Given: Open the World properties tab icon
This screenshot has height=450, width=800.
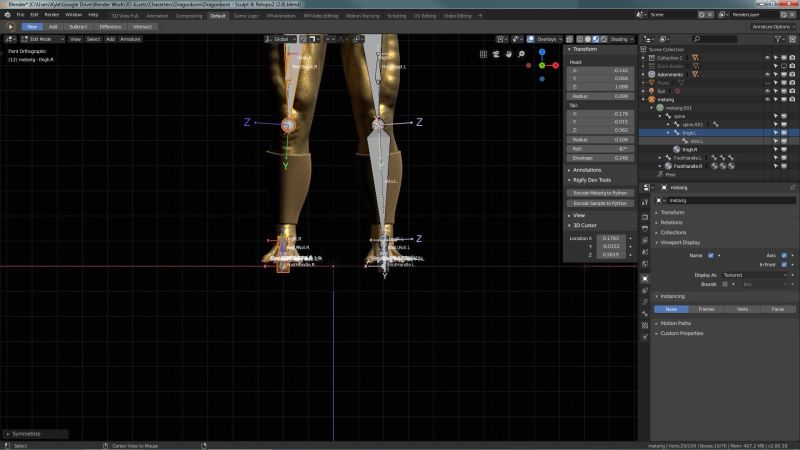Looking at the screenshot, I should point(645,264).
